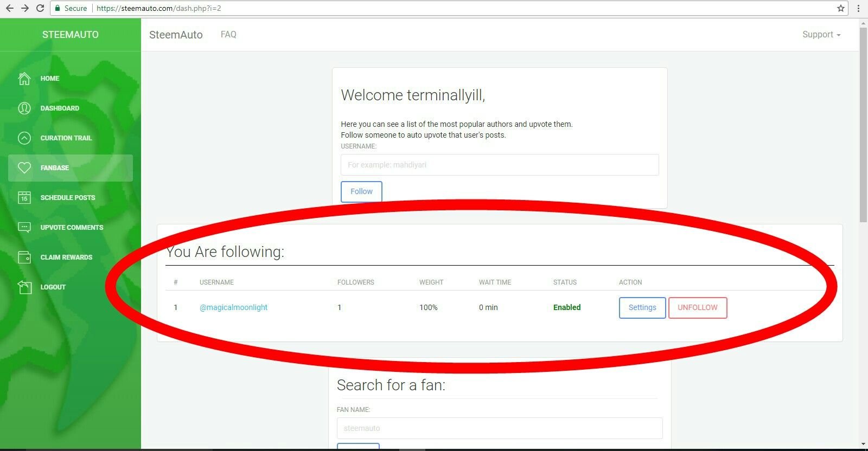Viewport: 868px width, 451px height.
Task: Click the Logout door icon
Action: pos(24,287)
